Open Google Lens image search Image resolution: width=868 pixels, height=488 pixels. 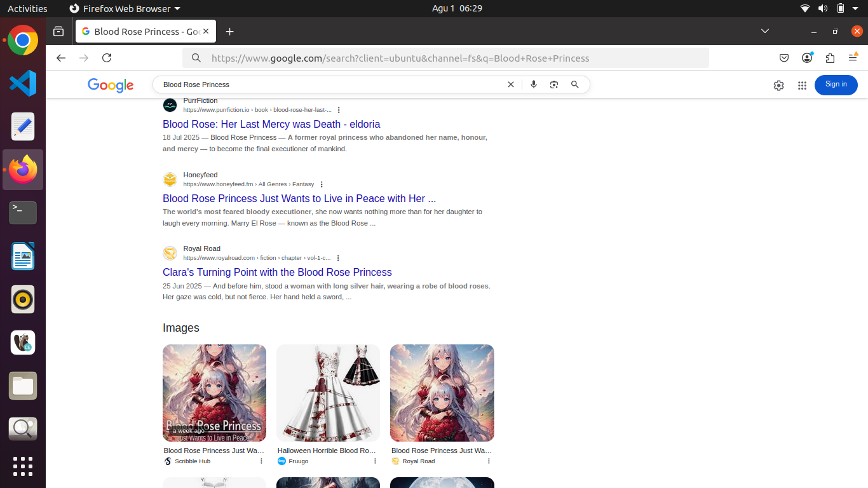[x=554, y=85]
